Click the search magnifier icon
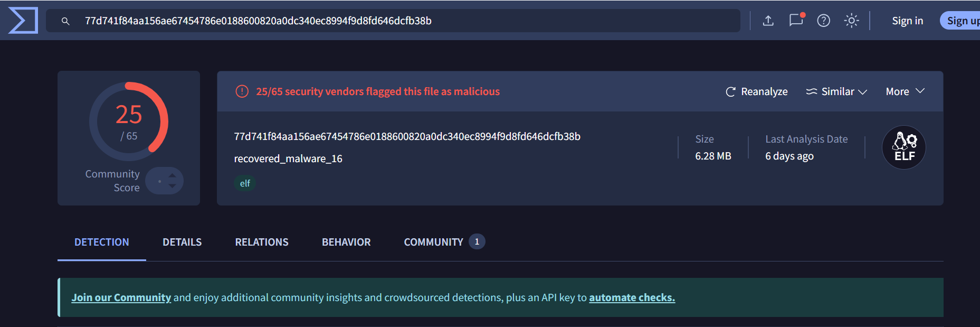The width and height of the screenshot is (980, 327). click(x=65, y=21)
